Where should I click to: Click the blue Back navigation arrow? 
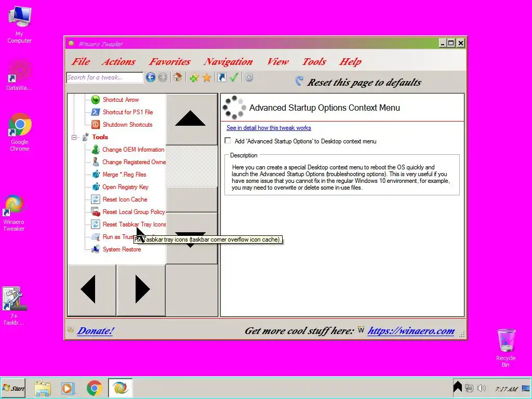151,77
